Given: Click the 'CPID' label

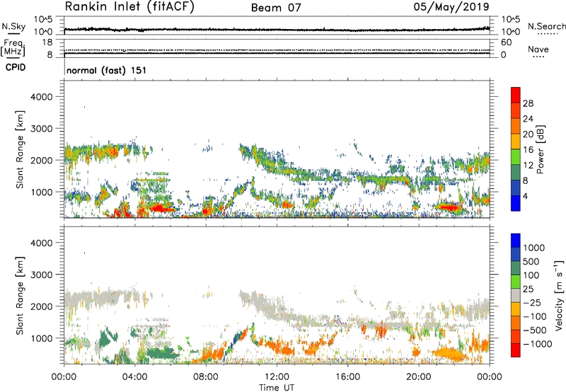Looking at the screenshot, I should pyautogui.click(x=16, y=67).
